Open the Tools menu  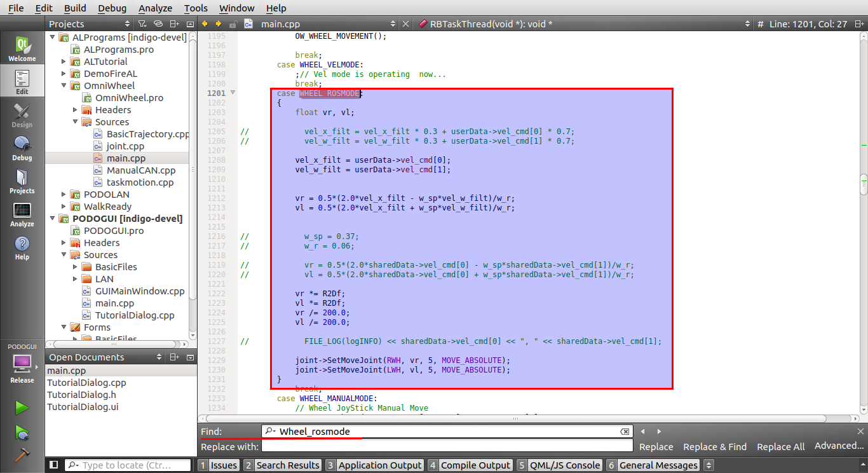[196, 8]
